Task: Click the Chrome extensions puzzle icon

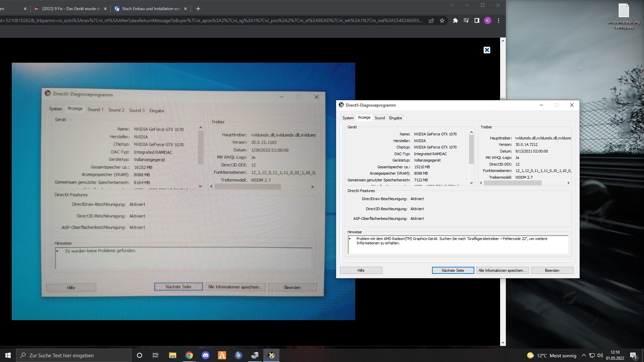Action: coord(455,21)
